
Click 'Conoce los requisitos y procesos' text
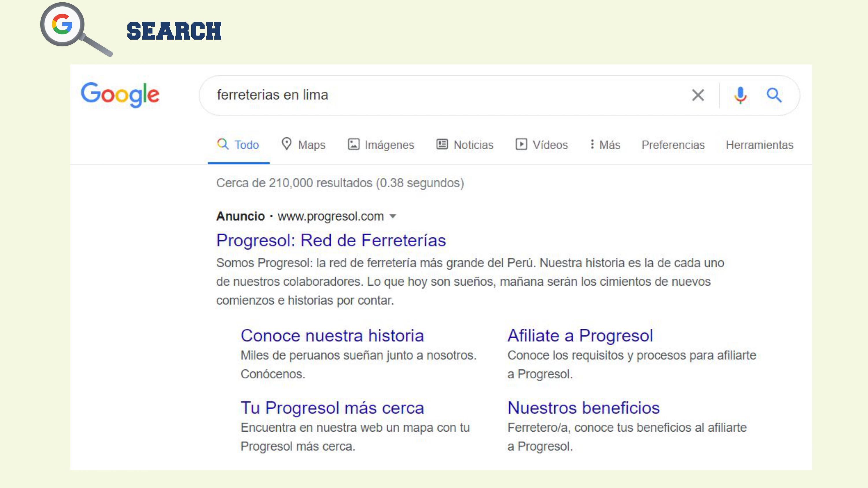click(x=632, y=364)
